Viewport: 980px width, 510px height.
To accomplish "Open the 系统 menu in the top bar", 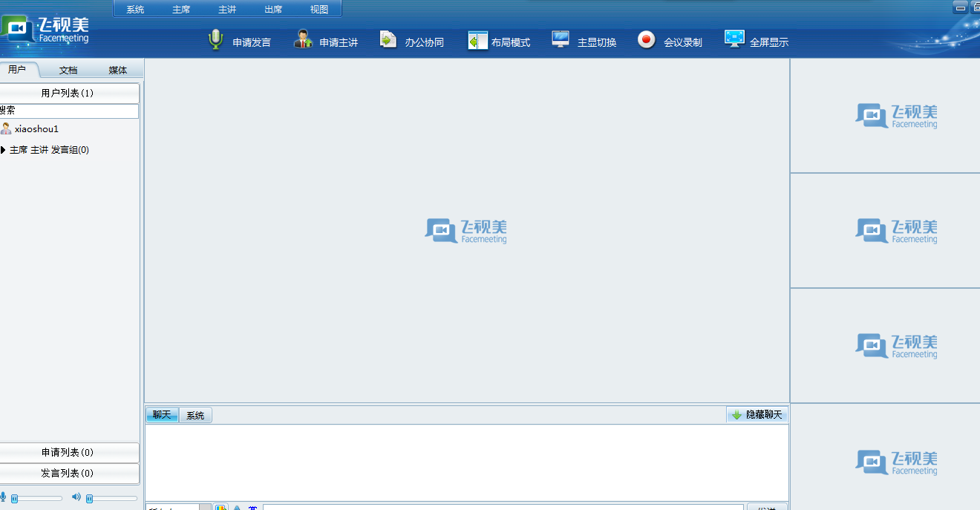I will tap(135, 10).
